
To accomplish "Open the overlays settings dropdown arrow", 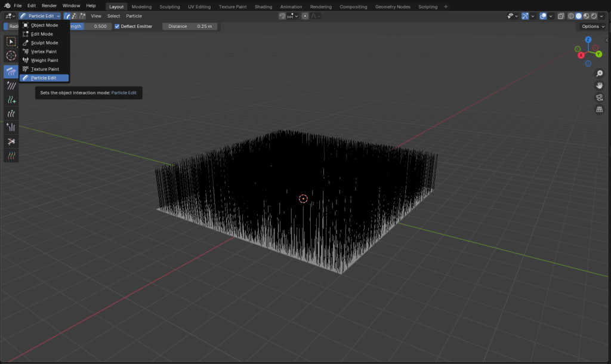I will (x=551, y=16).
